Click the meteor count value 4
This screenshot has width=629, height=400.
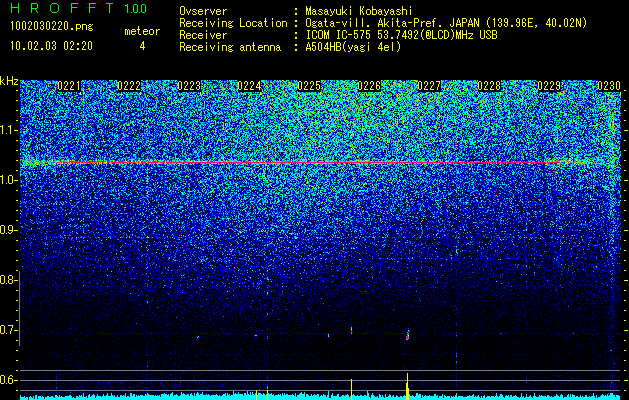click(x=142, y=46)
